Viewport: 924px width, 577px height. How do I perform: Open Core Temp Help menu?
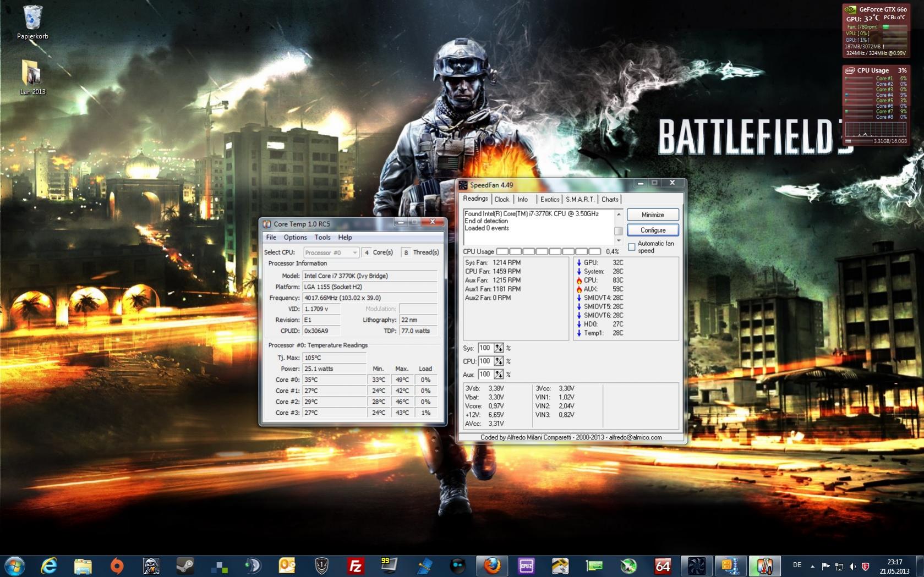point(345,238)
